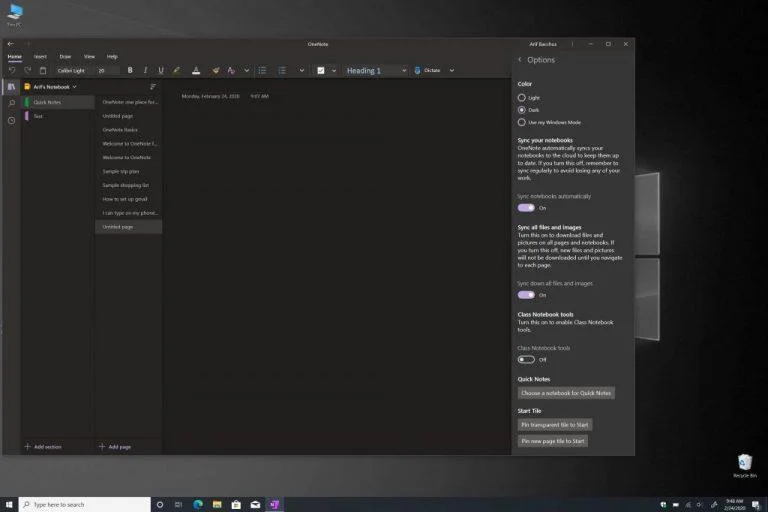Apply the text highlighter
Screen dimensions: 768x512
pos(176,71)
